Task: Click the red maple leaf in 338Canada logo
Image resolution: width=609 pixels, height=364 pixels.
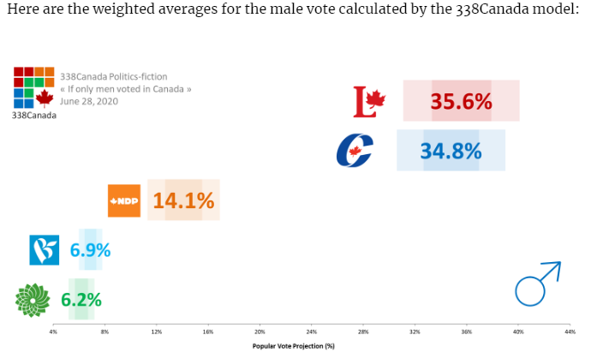Action: pos(45,98)
